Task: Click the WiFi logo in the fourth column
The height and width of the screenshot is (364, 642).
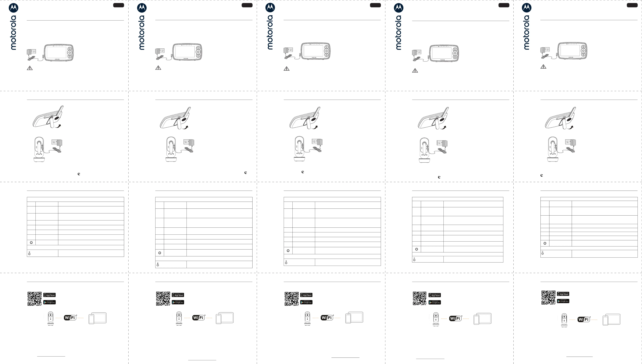Action: [x=455, y=318]
